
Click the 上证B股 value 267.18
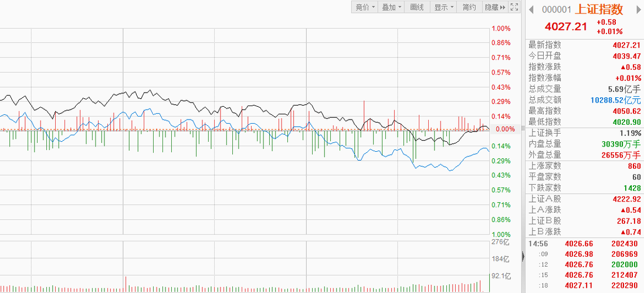pyautogui.click(x=629, y=221)
